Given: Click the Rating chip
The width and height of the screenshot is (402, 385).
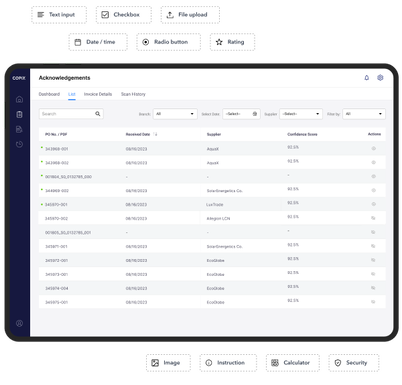Looking at the screenshot, I should pos(232,42).
